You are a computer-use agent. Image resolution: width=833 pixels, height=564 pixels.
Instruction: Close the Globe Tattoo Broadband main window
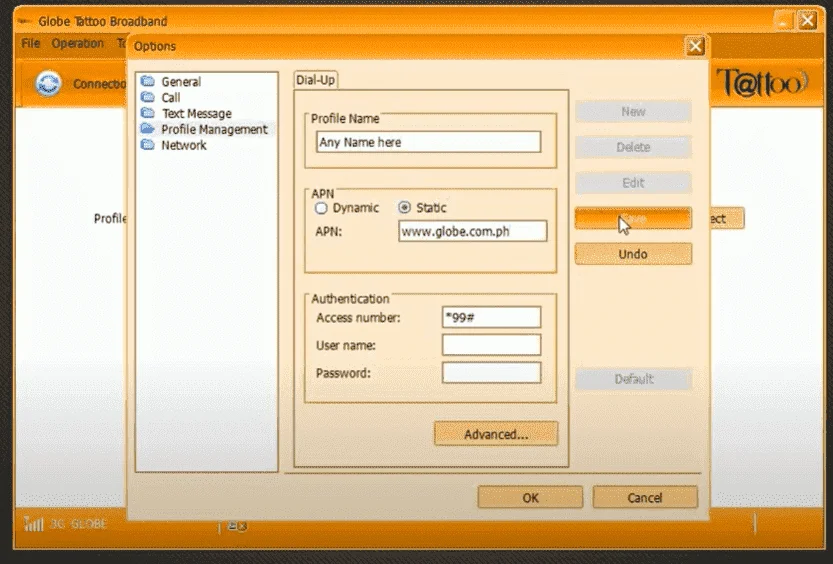pyautogui.click(x=808, y=21)
